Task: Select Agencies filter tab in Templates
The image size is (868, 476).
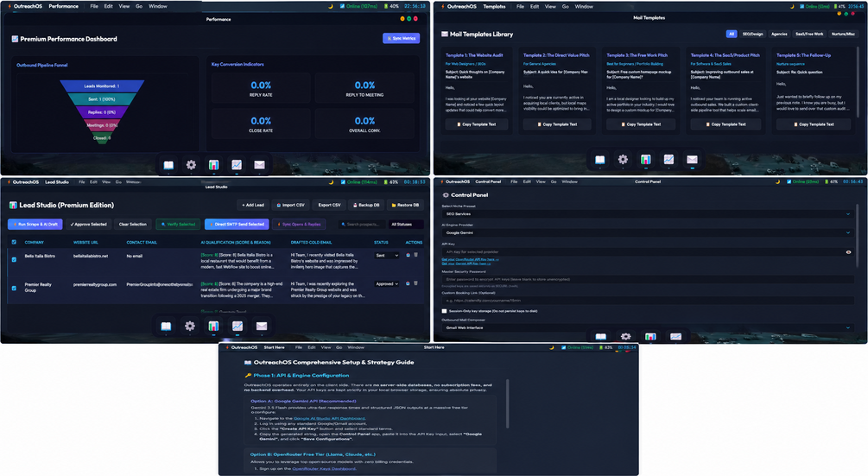Action: tap(779, 34)
